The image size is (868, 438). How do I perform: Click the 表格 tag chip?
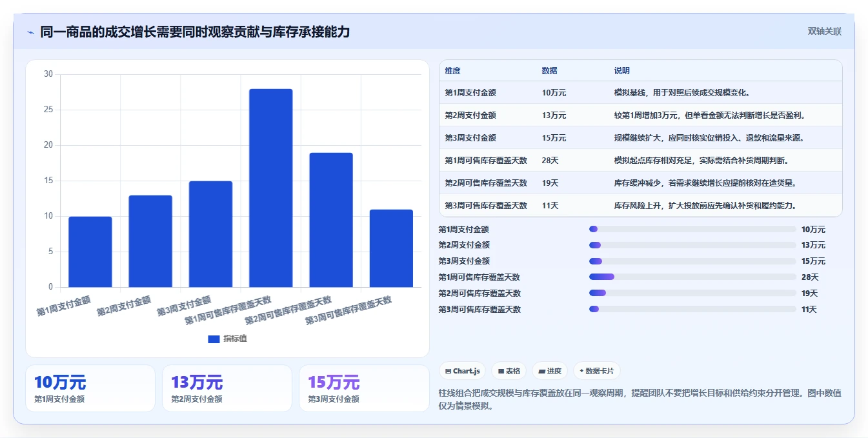click(x=509, y=371)
